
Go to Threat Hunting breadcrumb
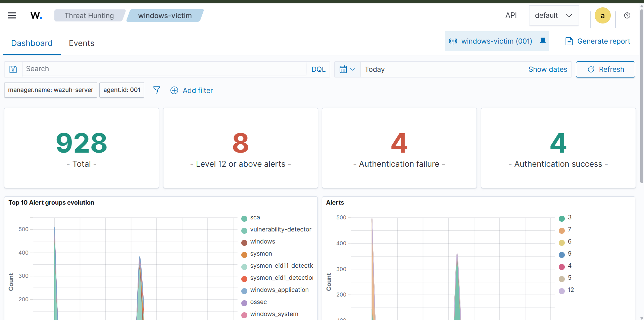click(89, 16)
